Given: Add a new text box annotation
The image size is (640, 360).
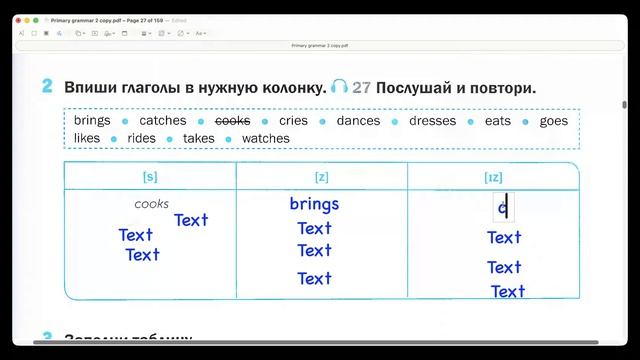Looking at the screenshot, I should 95,33.
